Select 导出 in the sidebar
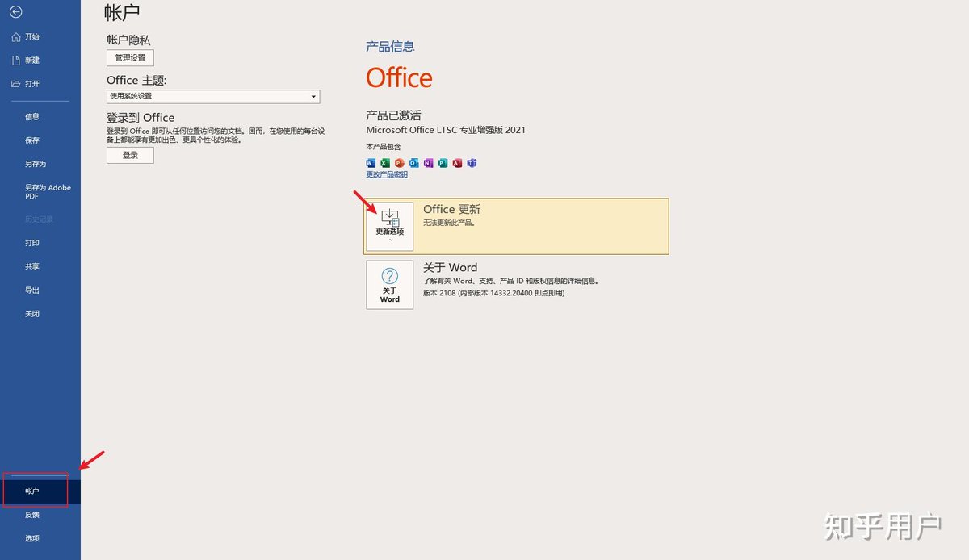This screenshot has width=969, height=560. 32,290
